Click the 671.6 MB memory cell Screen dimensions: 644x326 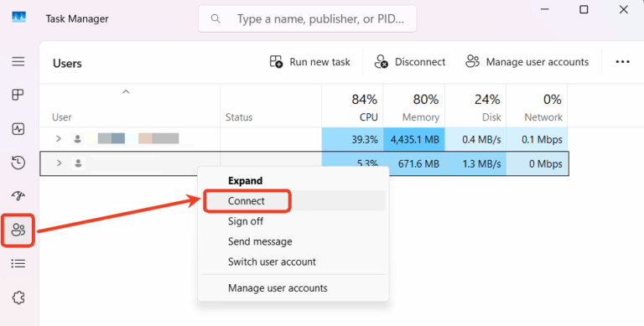pos(414,163)
